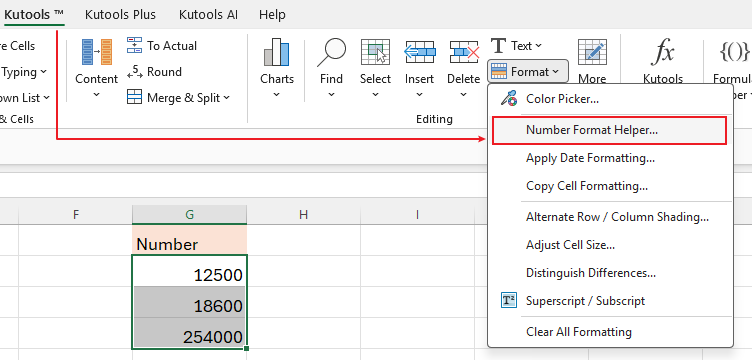752x360 pixels.
Task: Choose Number Format Helper... menu item
Action: (610, 130)
